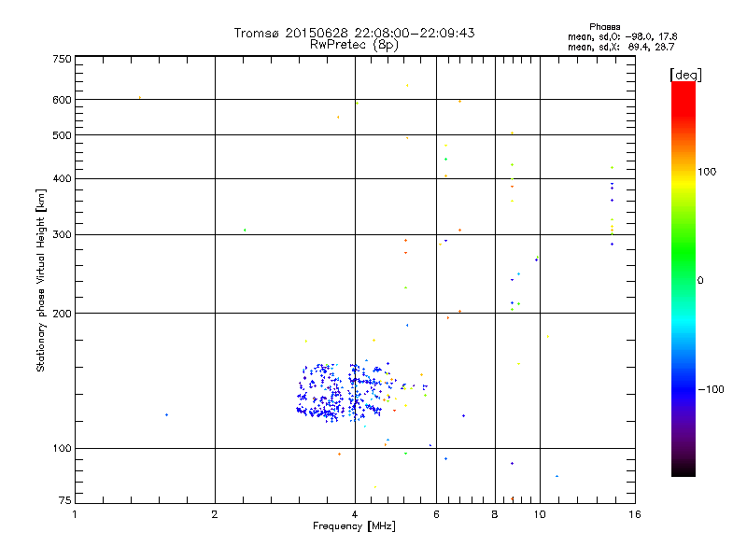The image size is (747, 560).
Task: Click the frequency-axis tick label '6'
Action: coord(436,514)
